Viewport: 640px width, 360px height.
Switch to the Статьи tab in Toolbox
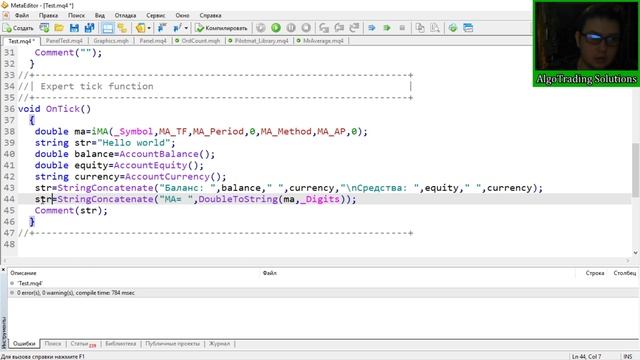point(83,344)
